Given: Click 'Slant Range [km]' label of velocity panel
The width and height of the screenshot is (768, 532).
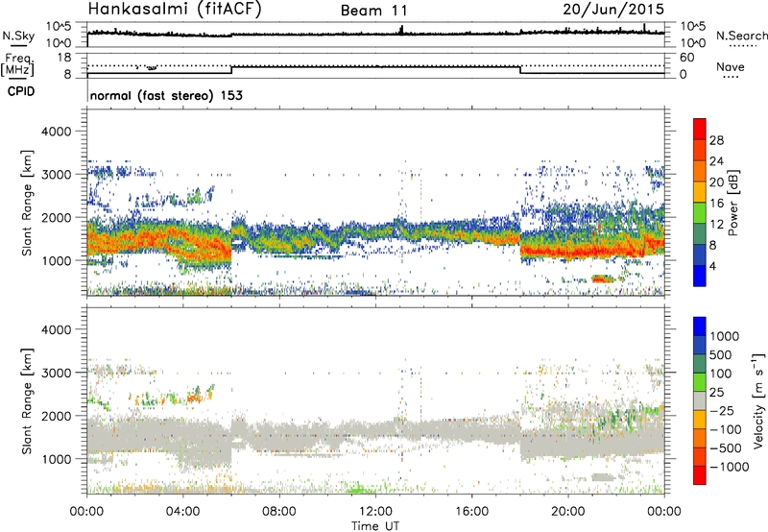Looking at the screenshot, I should pyautogui.click(x=27, y=400).
